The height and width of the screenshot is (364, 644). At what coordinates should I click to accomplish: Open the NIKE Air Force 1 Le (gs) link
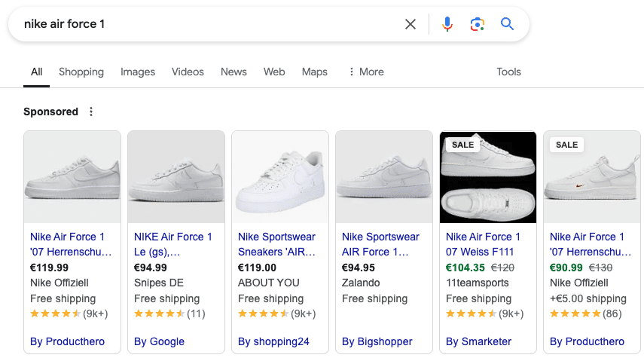click(x=173, y=244)
